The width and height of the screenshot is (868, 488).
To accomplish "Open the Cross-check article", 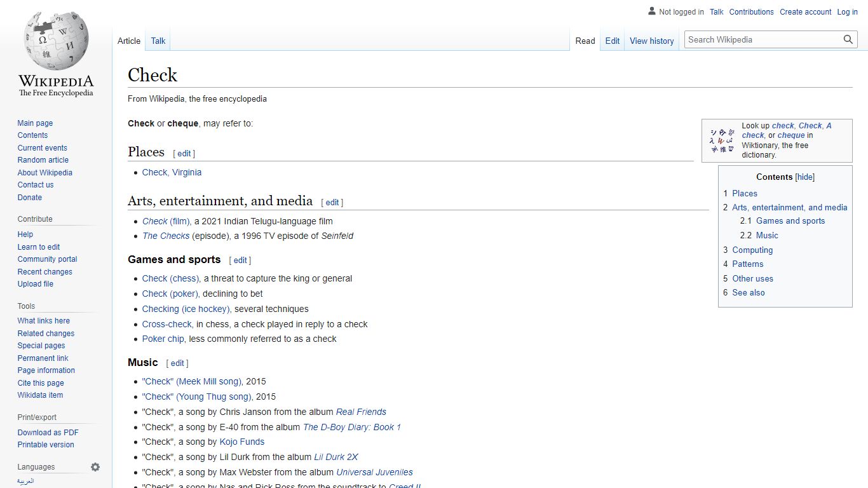I will (x=168, y=324).
